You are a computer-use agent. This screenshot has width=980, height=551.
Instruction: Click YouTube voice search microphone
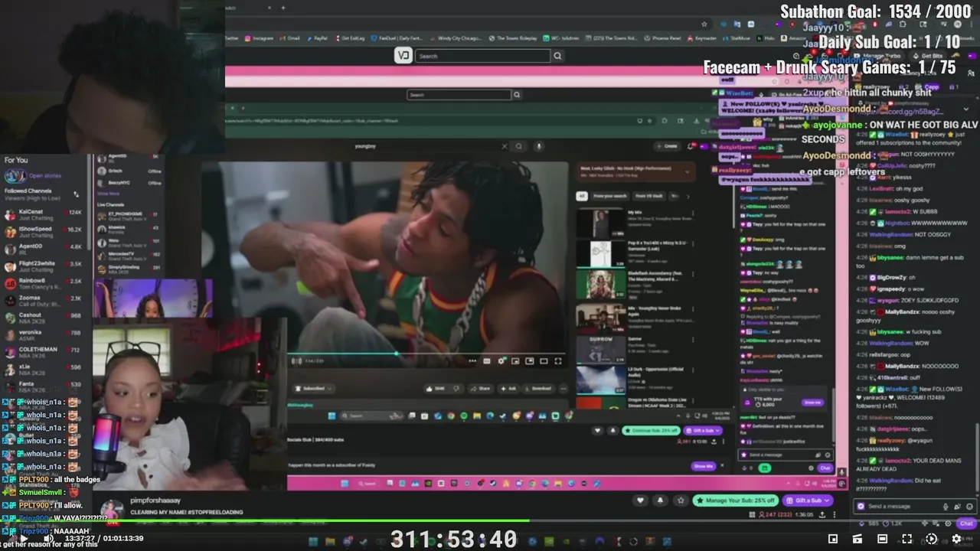[539, 146]
